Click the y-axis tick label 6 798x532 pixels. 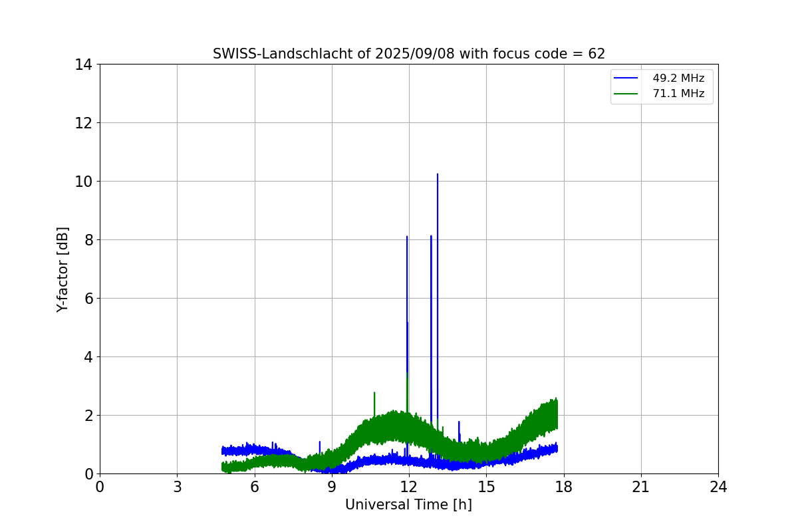tap(88, 299)
